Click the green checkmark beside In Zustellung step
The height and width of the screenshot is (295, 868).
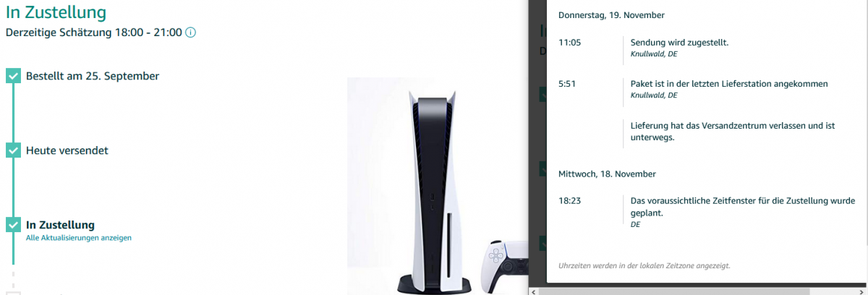(x=13, y=225)
